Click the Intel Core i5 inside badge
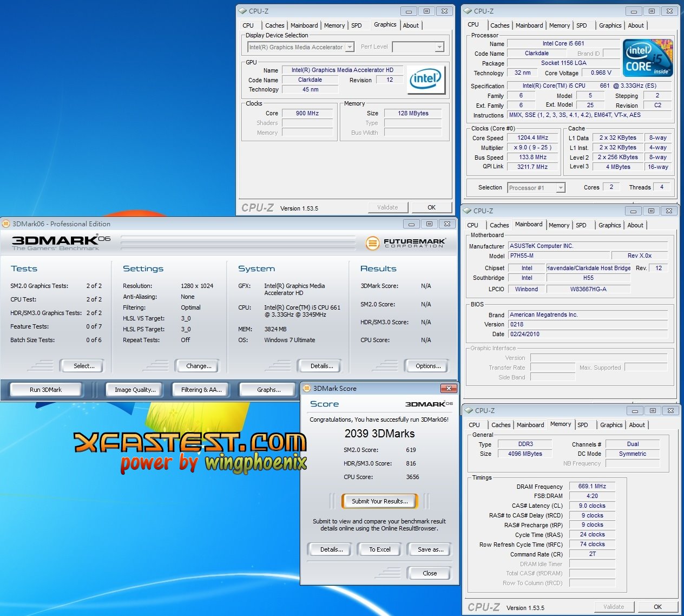Image resolution: width=684 pixels, height=616 pixels. point(648,57)
